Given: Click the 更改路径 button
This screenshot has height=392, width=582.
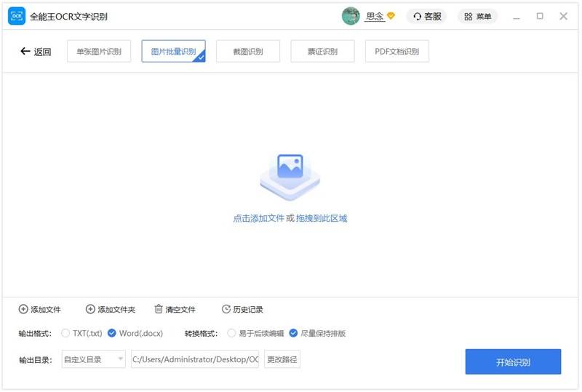Looking at the screenshot, I should pos(282,359).
